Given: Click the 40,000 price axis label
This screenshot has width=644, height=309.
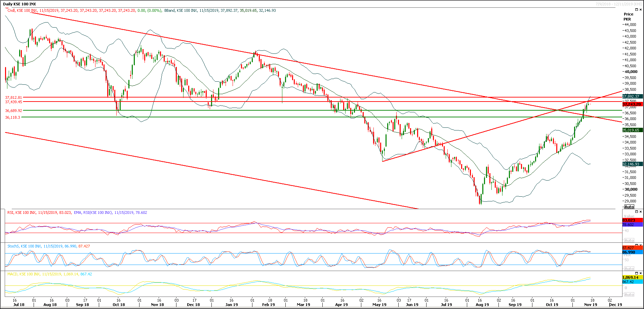Looking at the screenshot, I should tap(631, 72).
